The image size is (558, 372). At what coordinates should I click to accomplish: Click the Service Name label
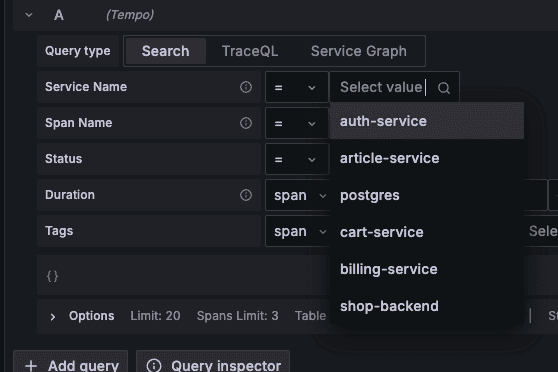coord(86,87)
